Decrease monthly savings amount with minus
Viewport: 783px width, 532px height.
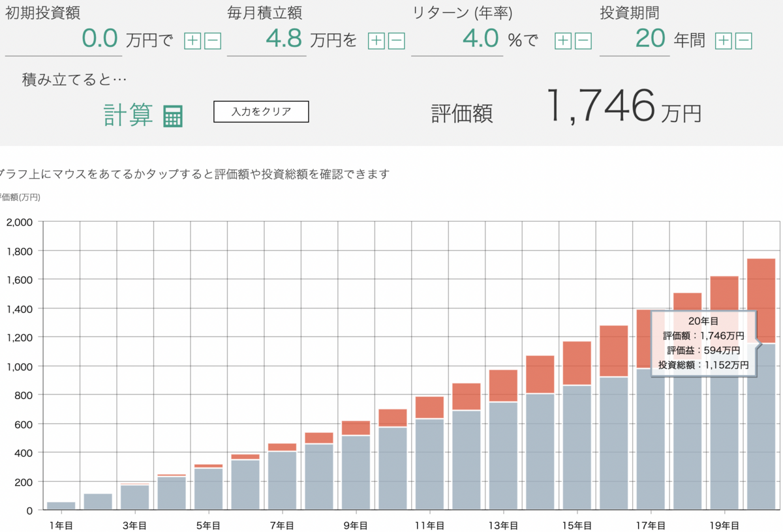coord(397,41)
